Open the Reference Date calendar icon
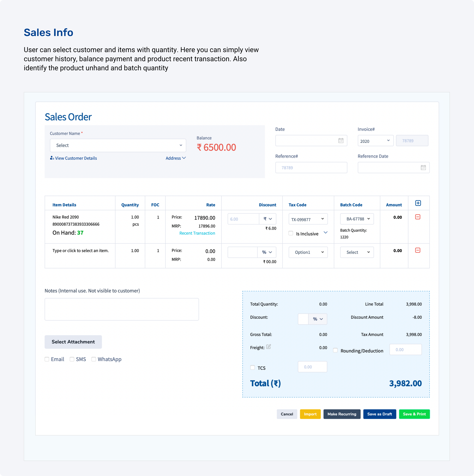474x476 pixels. [x=423, y=168]
